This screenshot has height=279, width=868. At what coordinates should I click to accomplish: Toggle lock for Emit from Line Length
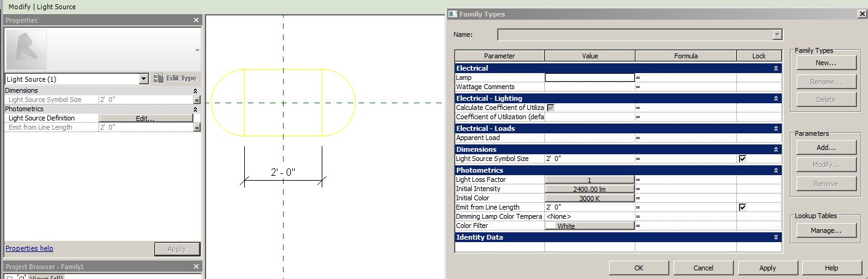pyautogui.click(x=743, y=207)
